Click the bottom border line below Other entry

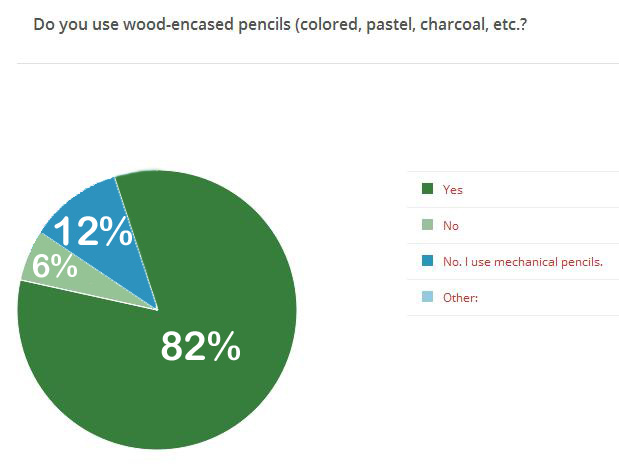pyautogui.click(x=512, y=315)
